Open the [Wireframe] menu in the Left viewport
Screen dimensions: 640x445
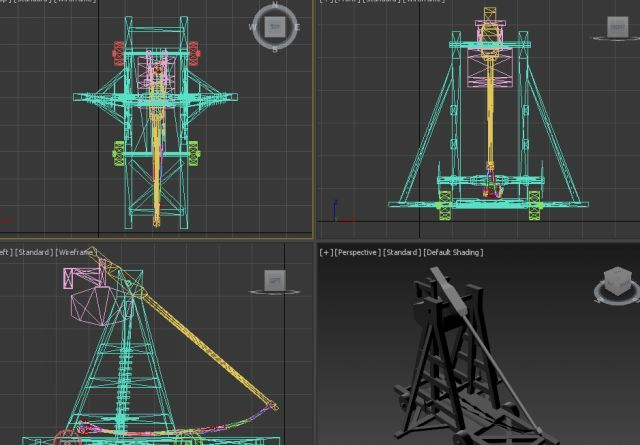[x=75, y=252]
